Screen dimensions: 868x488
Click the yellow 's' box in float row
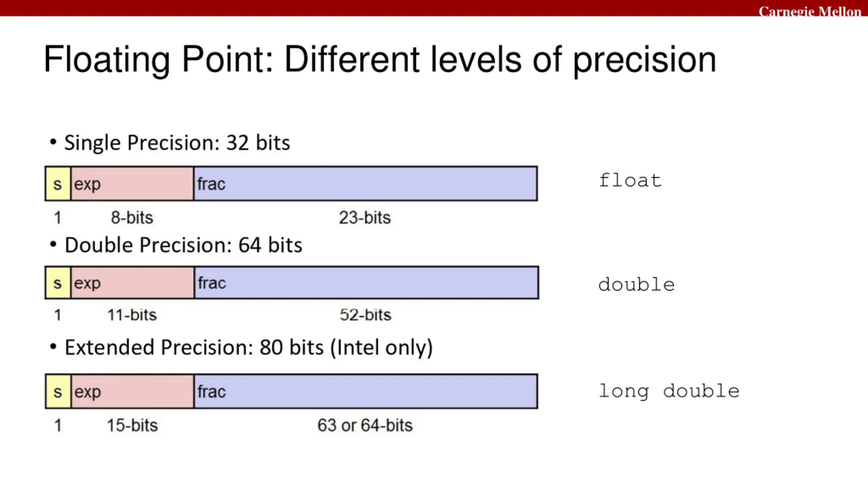click(x=58, y=184)
